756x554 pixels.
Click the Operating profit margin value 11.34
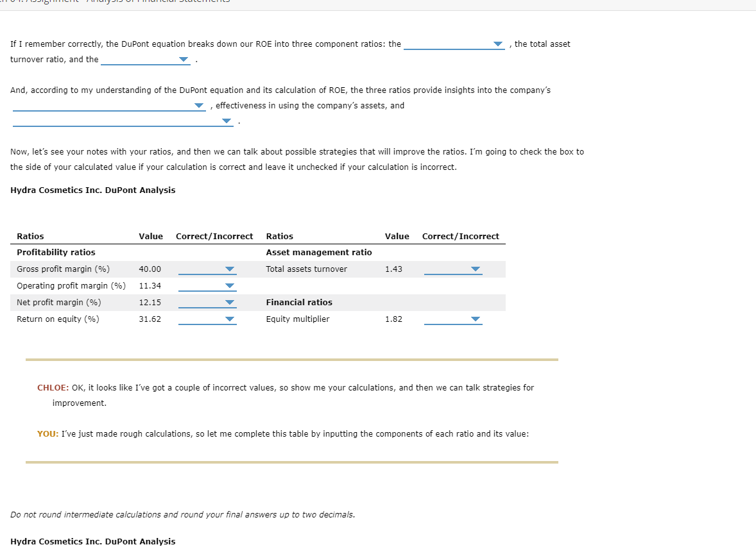[x=150, y=286]
